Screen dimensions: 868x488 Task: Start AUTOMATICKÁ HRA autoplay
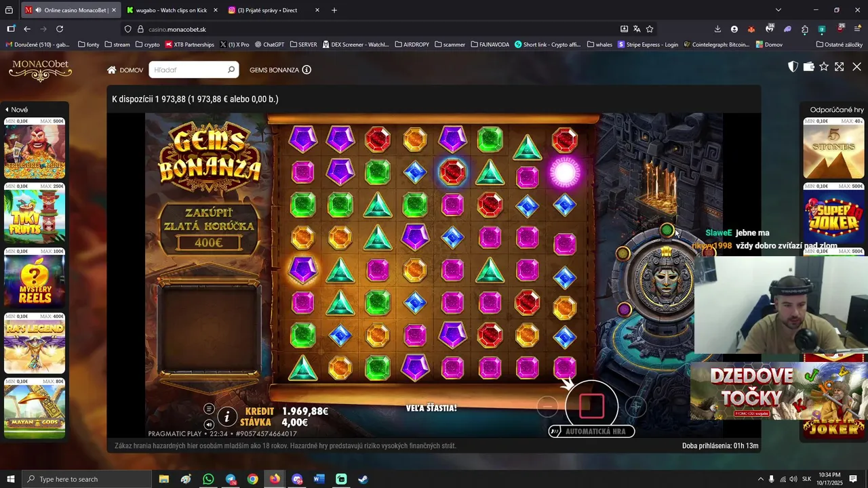591,431
